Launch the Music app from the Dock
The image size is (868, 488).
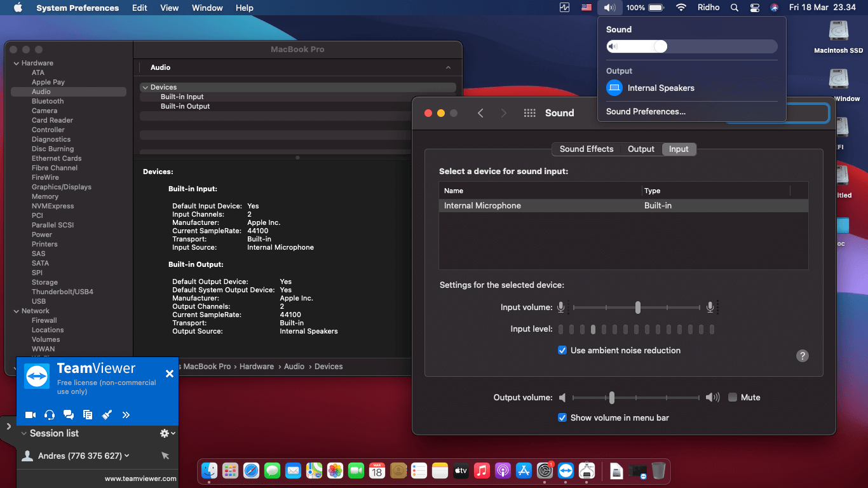click(482, 471)
